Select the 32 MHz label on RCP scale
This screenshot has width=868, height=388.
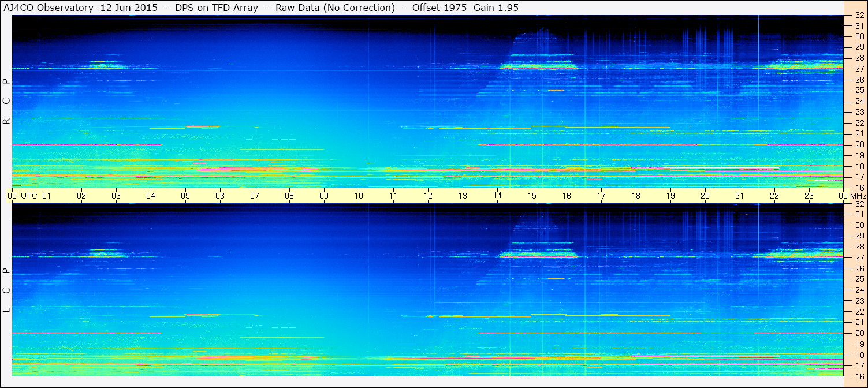pyautogui.click(x=859, y=16)
